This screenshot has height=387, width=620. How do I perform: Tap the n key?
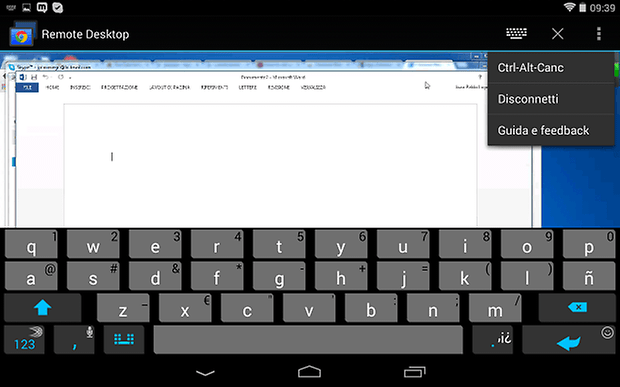tap(433, 308)
